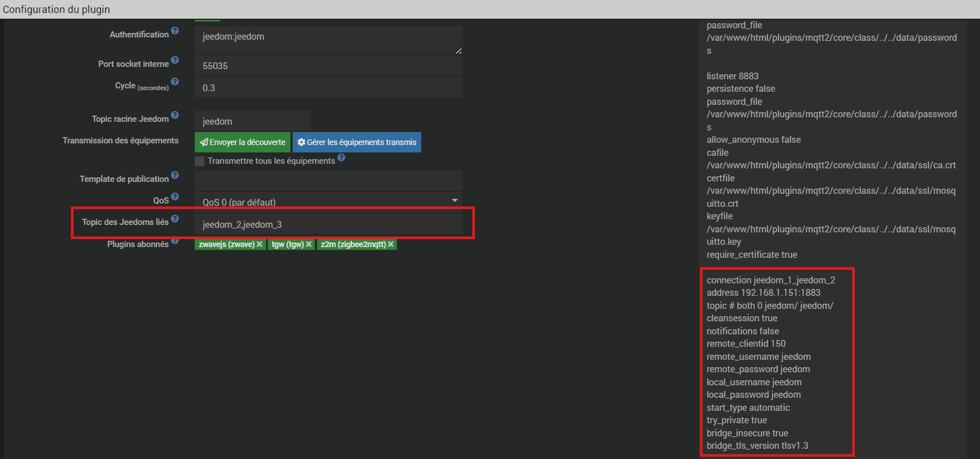The width and height of the screenshot is (980, 459).
Task: Focus the Topic des Jeedoms liés field
Action: coord(328,224)
